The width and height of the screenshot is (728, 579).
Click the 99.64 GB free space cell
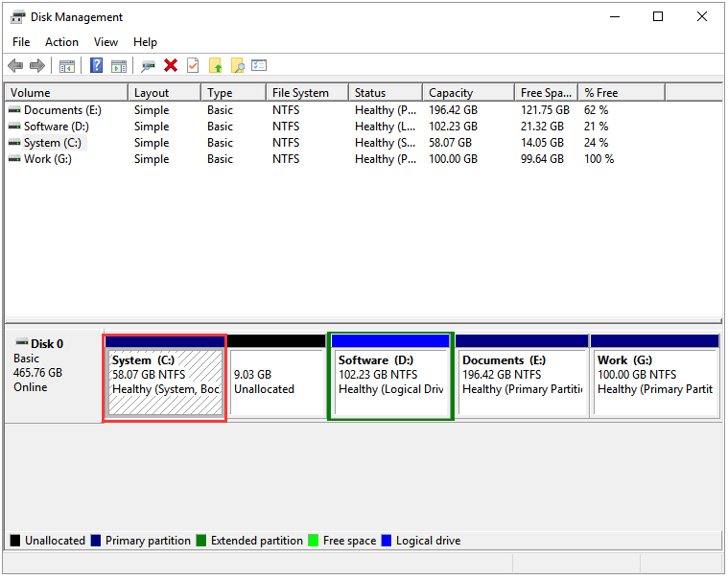pos(542,159)
